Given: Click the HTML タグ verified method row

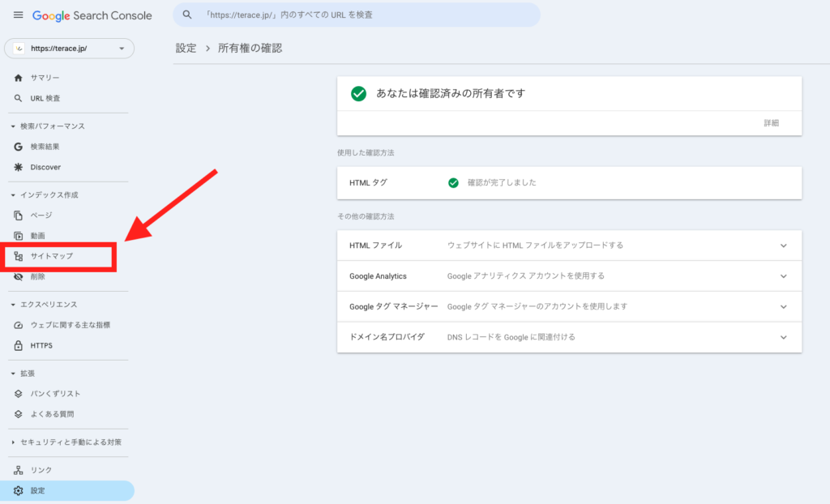Looking at the screenshot, I should tap(570, 183).
